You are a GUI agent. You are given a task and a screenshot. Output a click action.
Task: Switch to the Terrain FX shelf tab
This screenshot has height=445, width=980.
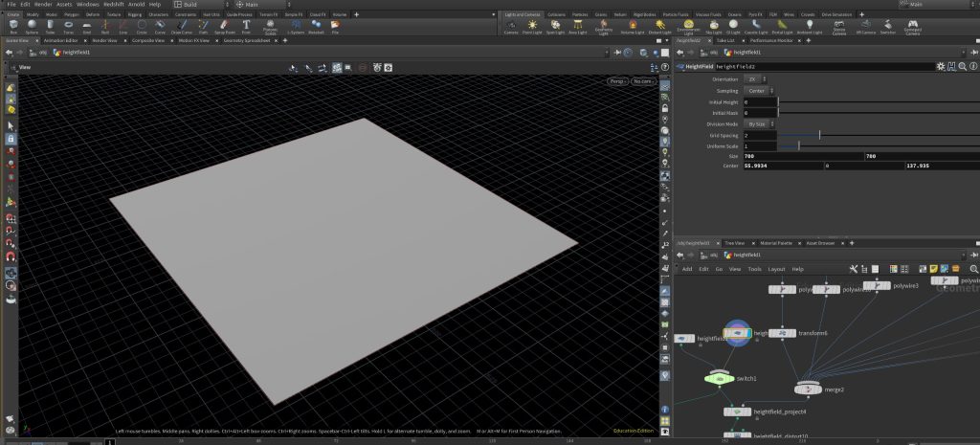267,14
